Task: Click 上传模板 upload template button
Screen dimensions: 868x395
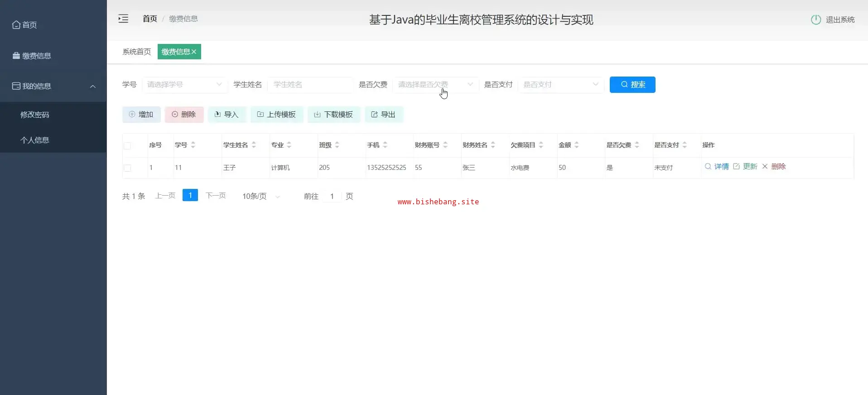Action: coord(276,115)
